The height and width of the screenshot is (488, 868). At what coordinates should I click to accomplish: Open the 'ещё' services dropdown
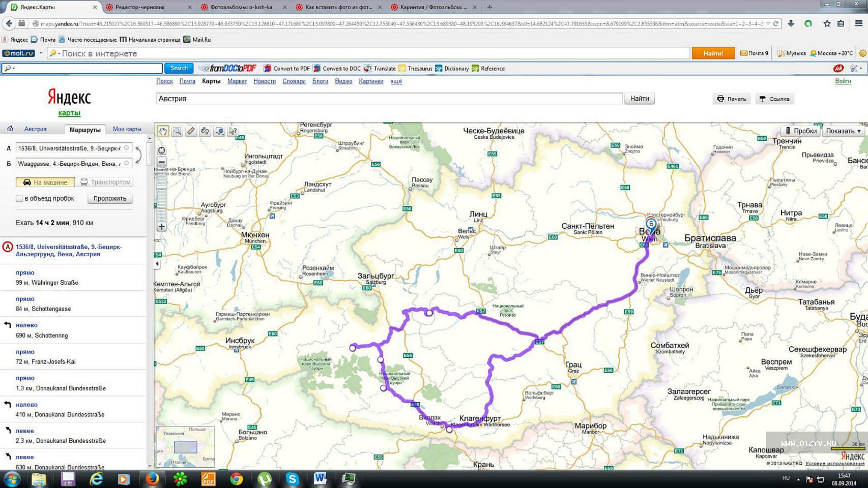click(396, 81)
